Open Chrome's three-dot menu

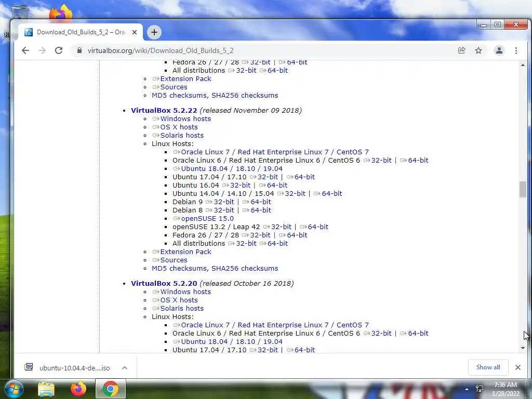(x=516, y=50)
